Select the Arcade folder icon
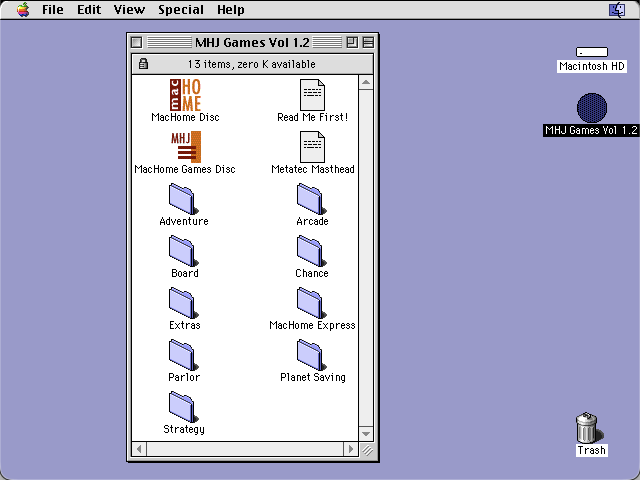The image size is (640, 480). click(312, 199)
